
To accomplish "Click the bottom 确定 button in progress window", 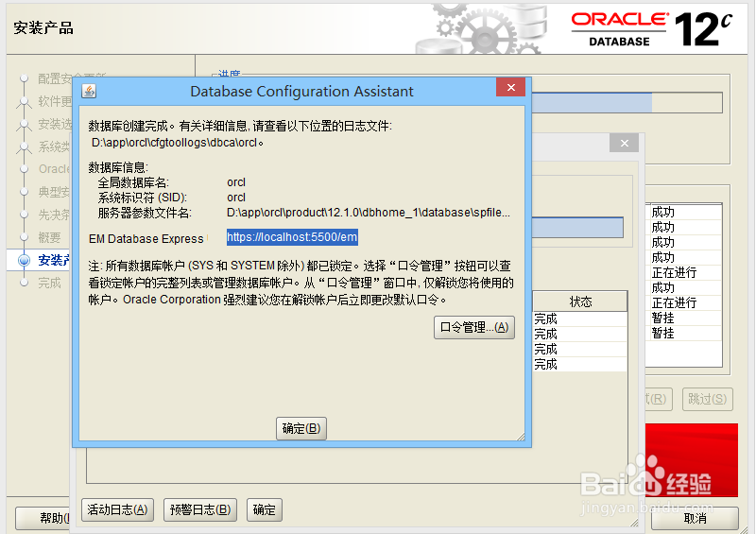I will 265,509.
